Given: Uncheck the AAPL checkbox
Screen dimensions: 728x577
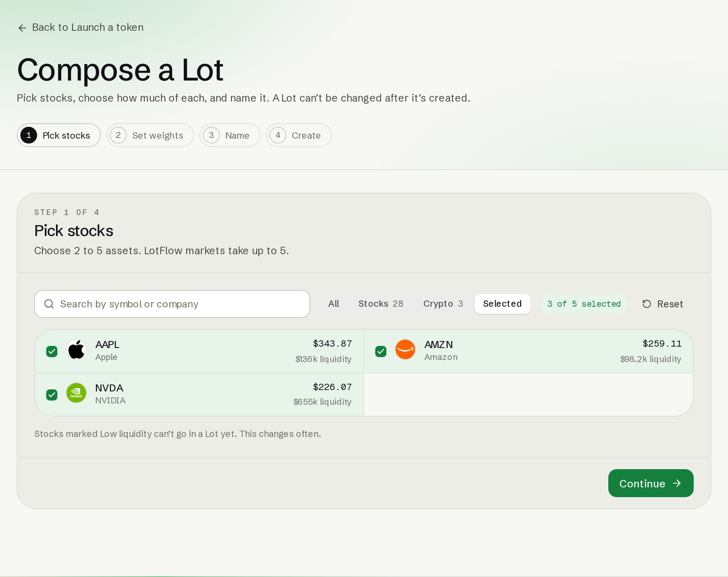Looking at the screenshot, I should 52,351.
